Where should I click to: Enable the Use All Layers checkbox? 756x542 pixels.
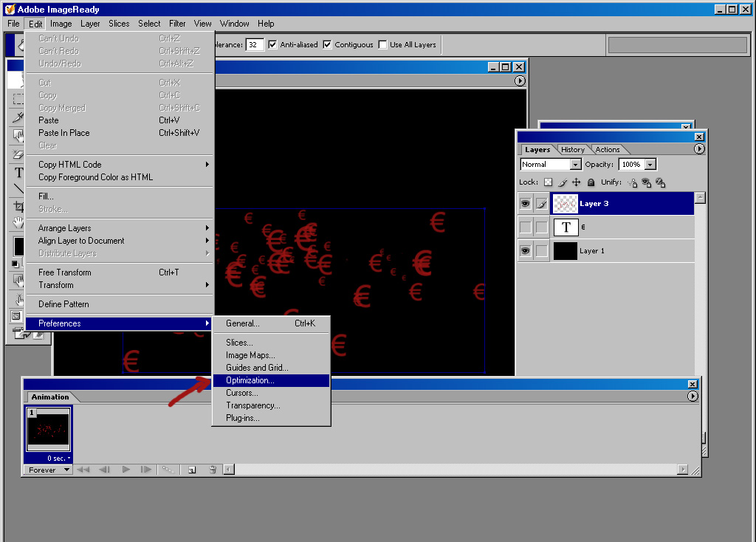pyautogui.click(x=382, y=44)
